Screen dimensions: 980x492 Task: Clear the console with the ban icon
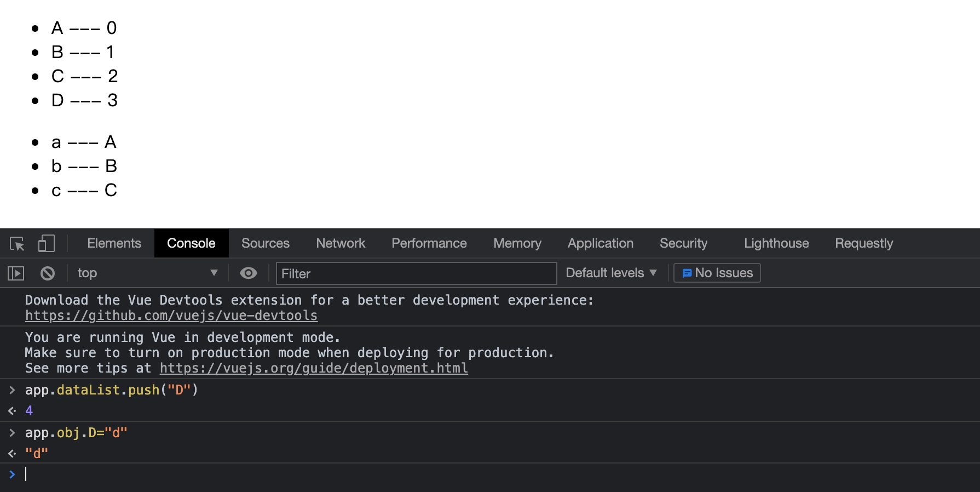(48, 273)
